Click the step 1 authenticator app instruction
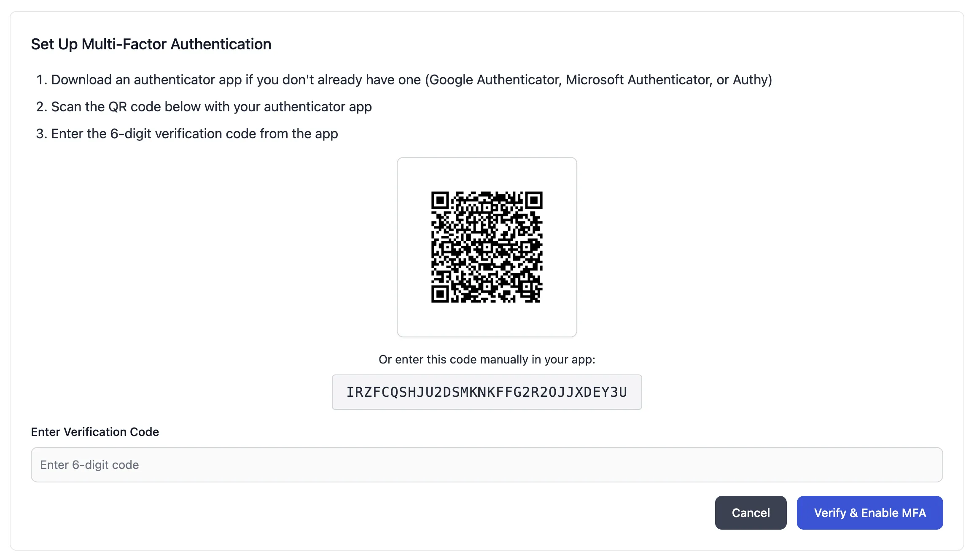 (411, 80)
